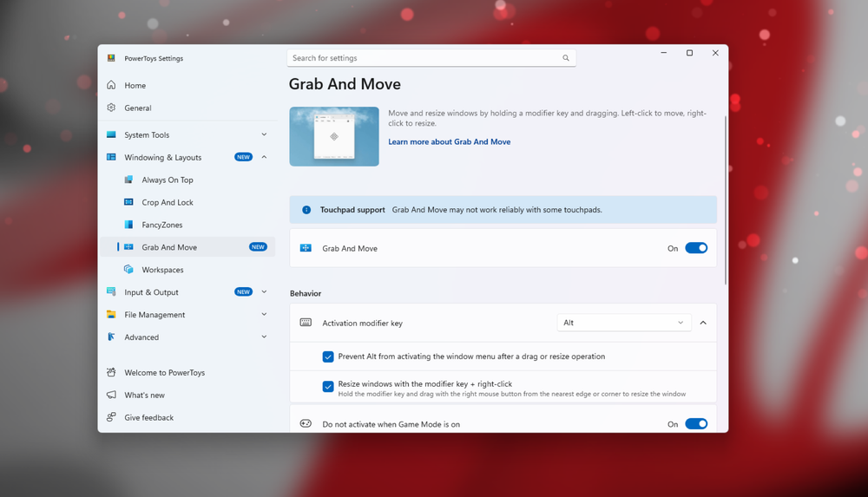Toggle Do not activate when Game Mode is on

click(x=696, y=424)
